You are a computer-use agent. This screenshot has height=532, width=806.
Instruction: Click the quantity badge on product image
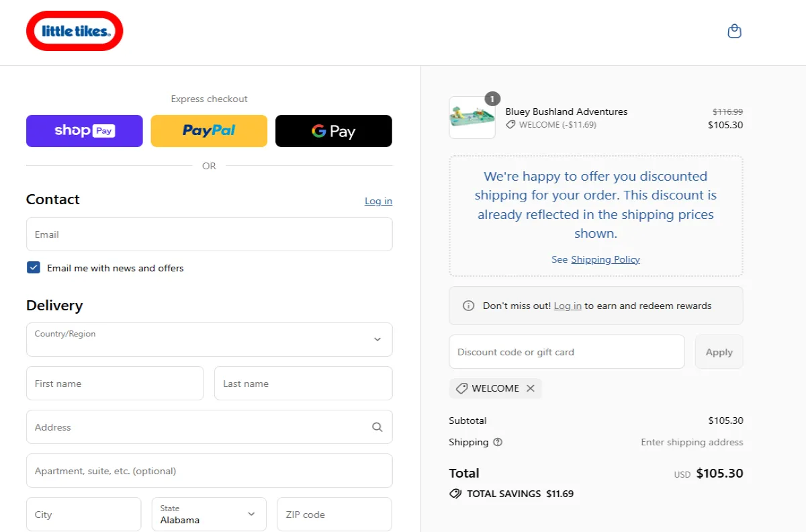pos(492,99)
